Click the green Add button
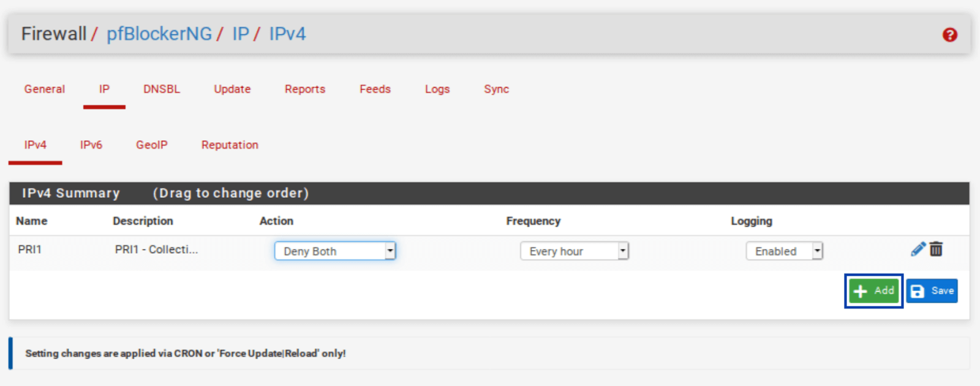The width and height of the screenshot is (980, 386). pos(873,290)
